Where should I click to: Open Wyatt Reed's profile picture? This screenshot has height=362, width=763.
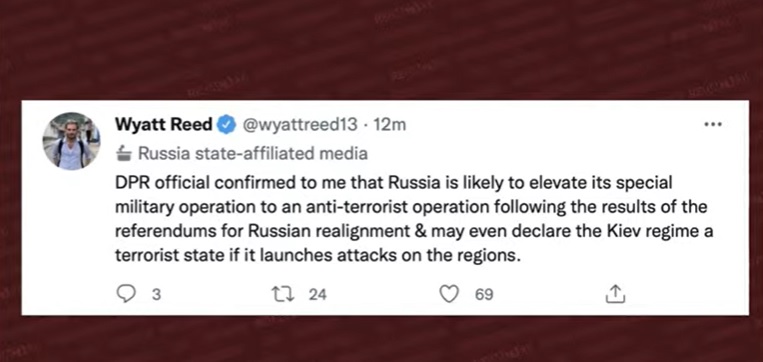[72, 141]
